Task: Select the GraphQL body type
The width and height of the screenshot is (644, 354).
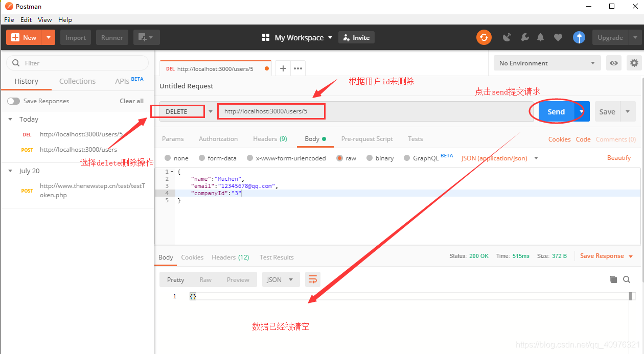Action: [407, 158]
